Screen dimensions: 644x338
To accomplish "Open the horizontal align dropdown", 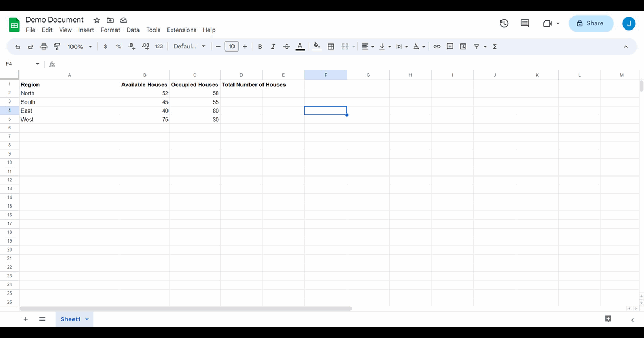I will [368, 47].
